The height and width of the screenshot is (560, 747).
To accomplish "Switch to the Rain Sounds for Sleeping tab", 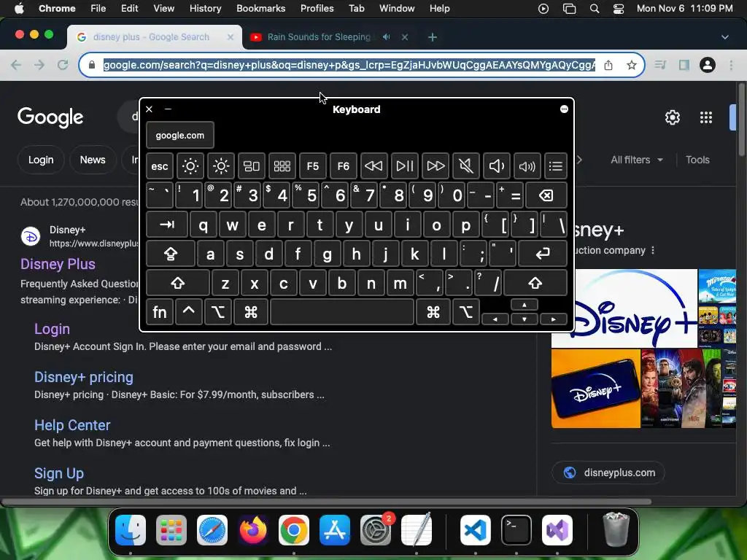I will [x=318, y=37].
